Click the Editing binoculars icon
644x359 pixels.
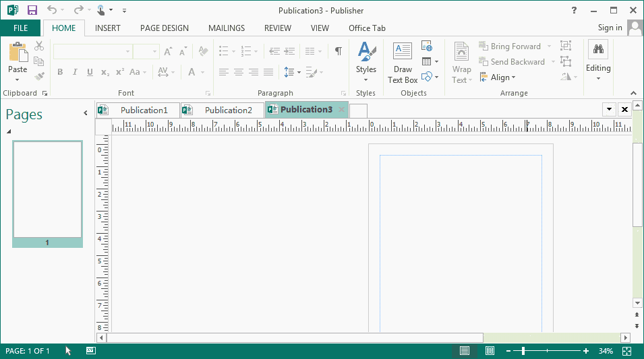[x=597, y=50]
